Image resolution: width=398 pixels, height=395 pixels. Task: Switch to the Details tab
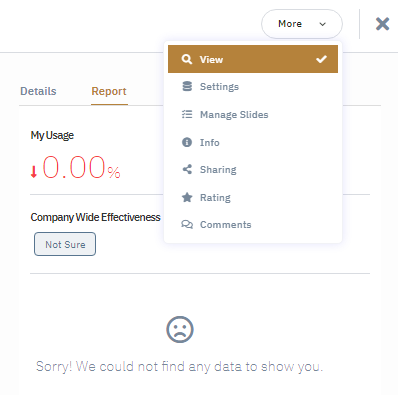(38, 91)
